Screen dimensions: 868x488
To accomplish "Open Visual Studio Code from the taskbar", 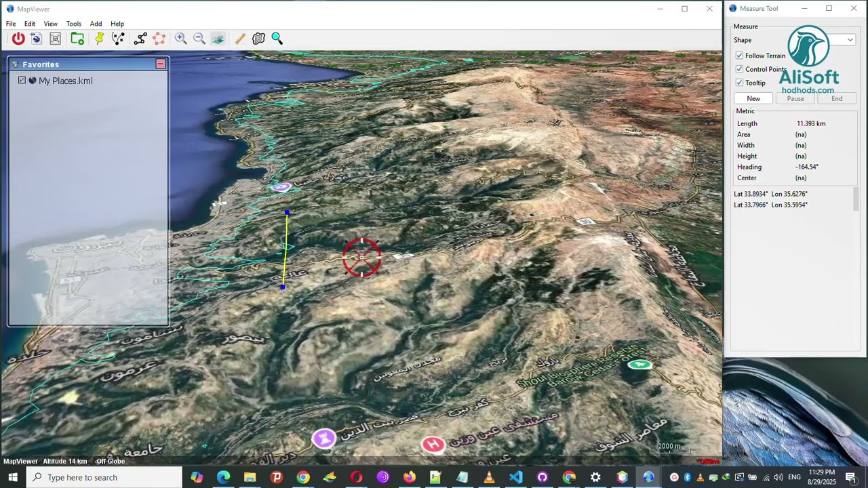I will click(x=515, y=477).
